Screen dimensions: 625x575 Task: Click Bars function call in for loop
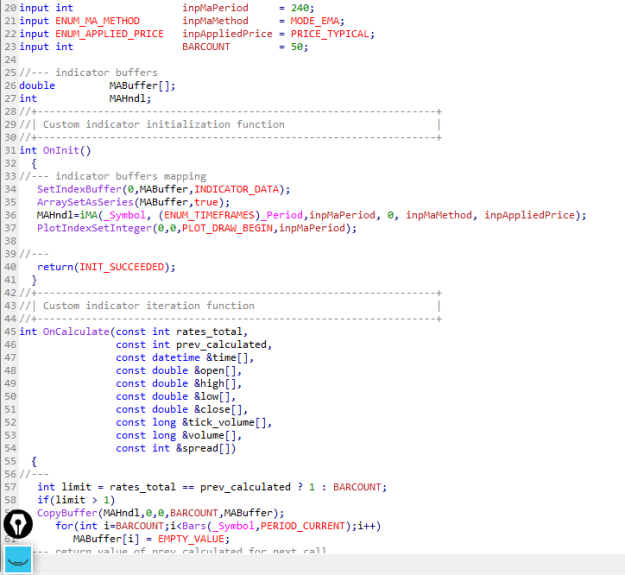point(194,526)
